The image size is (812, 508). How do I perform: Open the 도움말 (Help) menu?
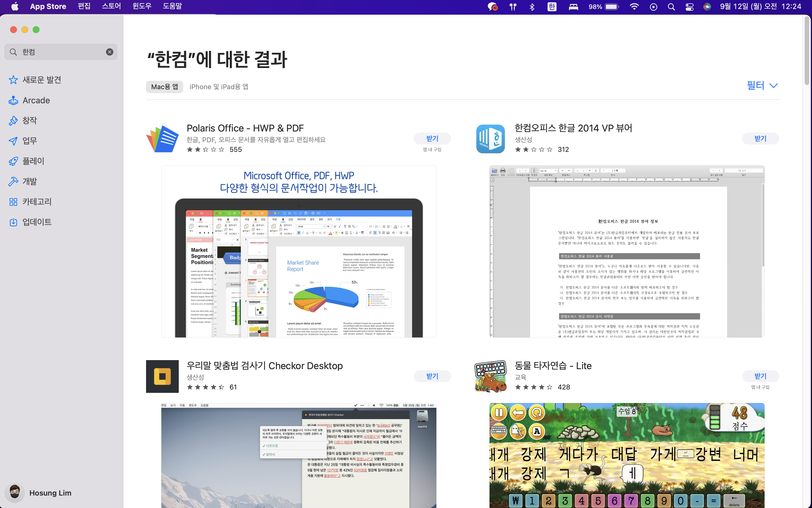[172, 6]
